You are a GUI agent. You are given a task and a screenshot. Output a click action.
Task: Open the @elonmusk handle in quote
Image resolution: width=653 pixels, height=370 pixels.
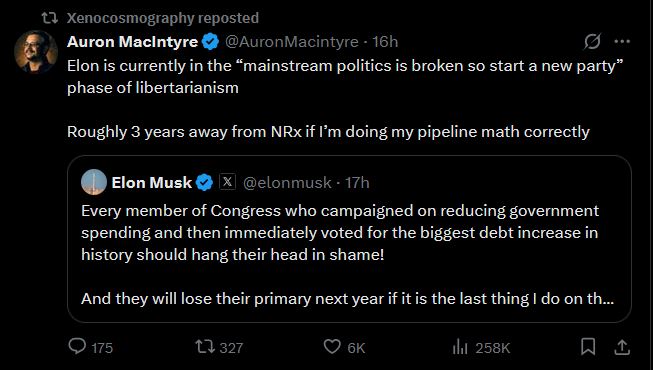click(287, 182)
